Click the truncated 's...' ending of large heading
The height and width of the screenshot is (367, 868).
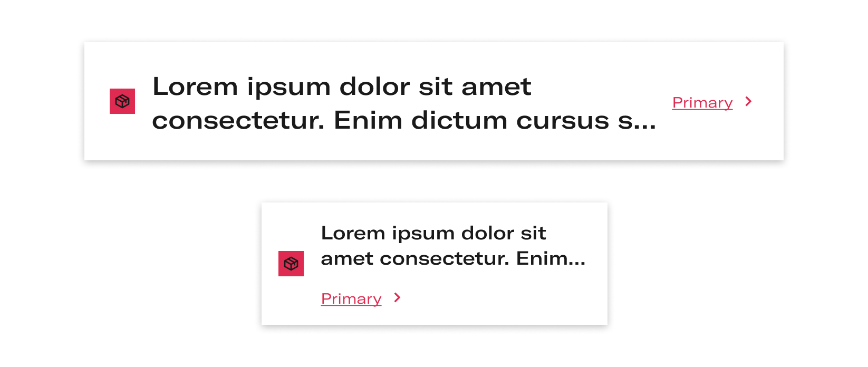click(637, 121)
